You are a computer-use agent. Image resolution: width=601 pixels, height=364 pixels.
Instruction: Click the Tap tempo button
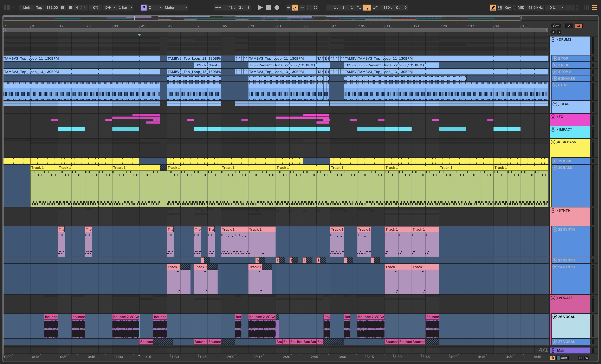point(39,8)
